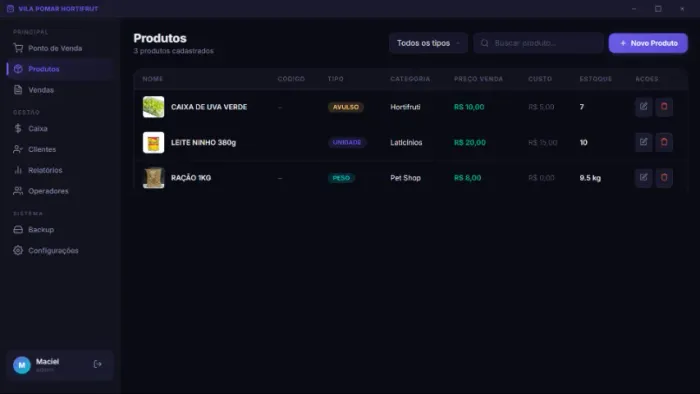700x394 pixels.
Task: Delete RAÇÃO 1KG product
Action: coord(664,178)
